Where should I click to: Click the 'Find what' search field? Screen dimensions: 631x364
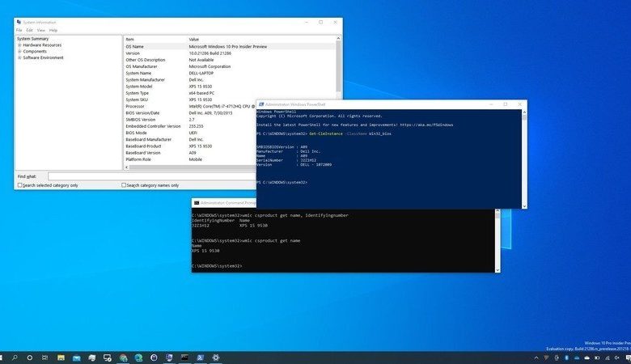coord(152,176)
